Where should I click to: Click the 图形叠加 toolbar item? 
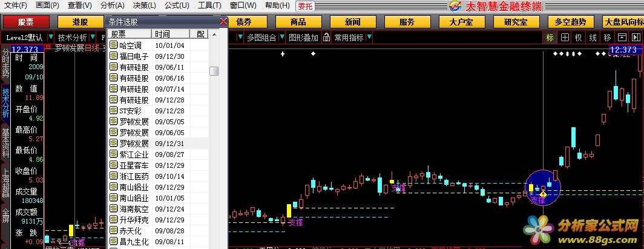303,38
